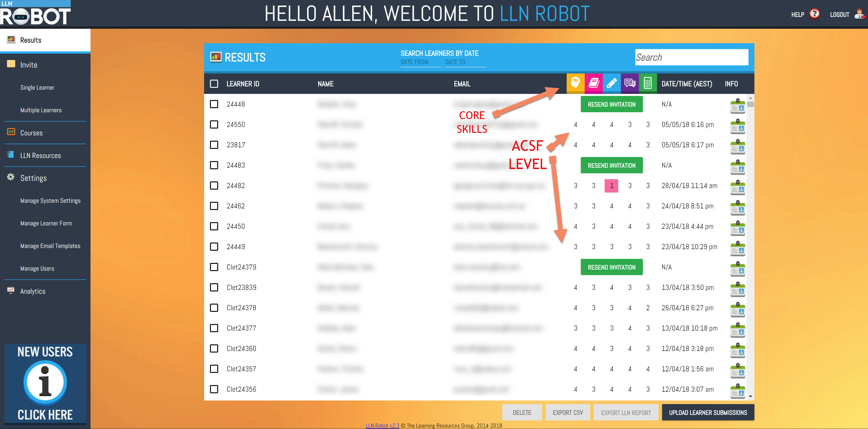Check the box for learner 24482
This screenshot has width=868, height=429.
pos(214,186)
